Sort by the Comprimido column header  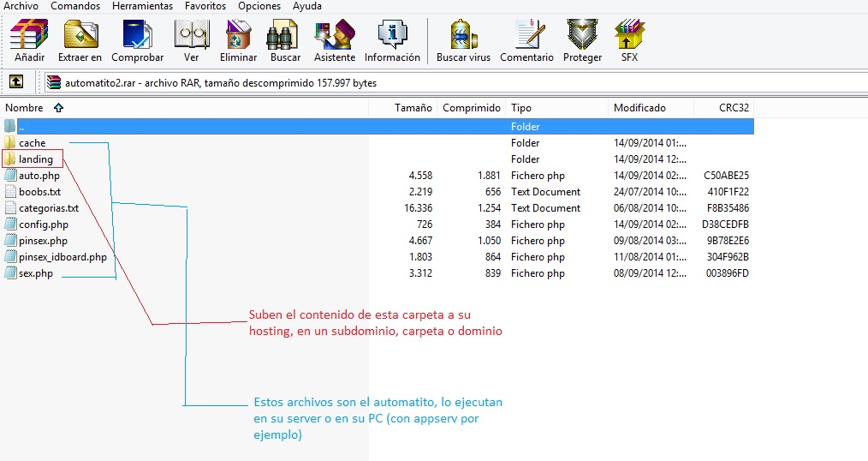pyautogui.click(x=471, y=107)
